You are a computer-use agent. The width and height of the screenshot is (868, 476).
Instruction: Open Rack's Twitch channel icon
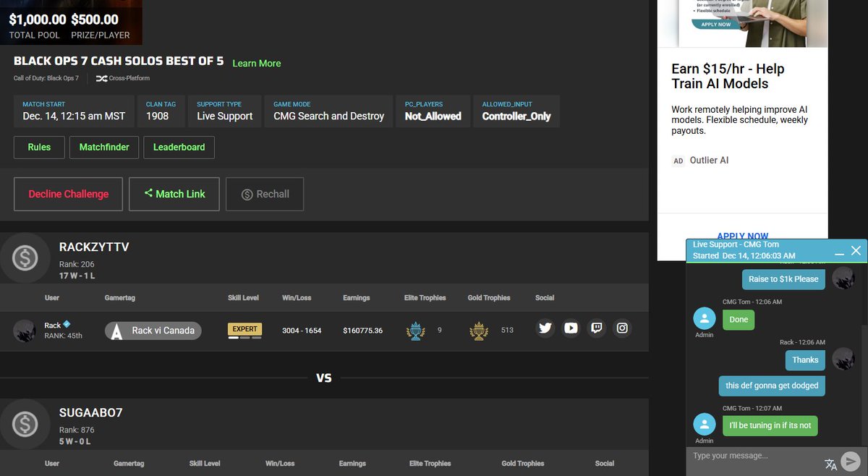pos(597,328)
